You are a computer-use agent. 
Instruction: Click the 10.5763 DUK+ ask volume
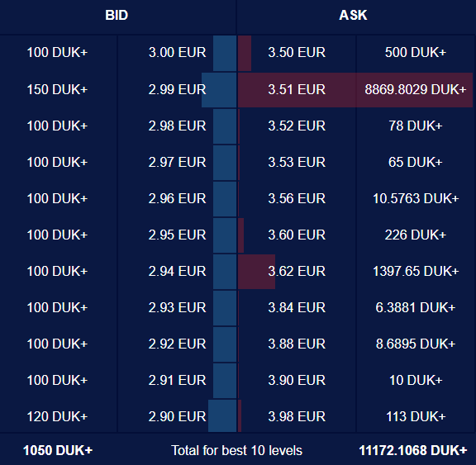pos(416,199)
